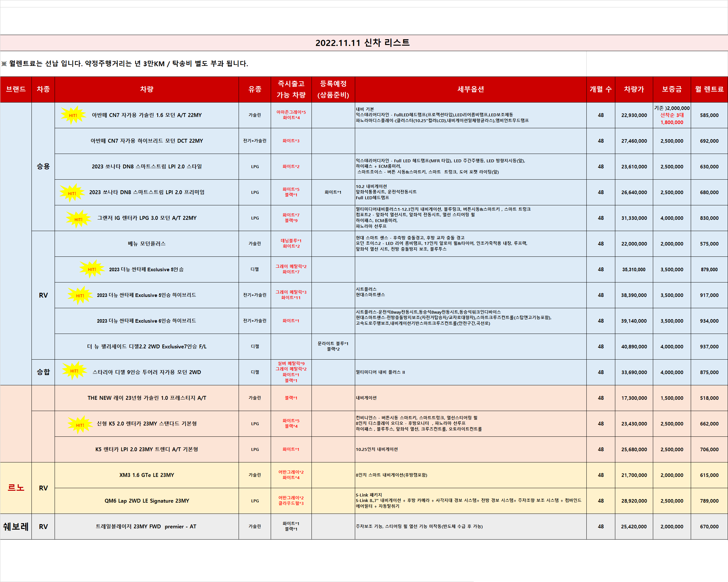Select the 승용 vehicle type cell
Viewport: 728px width, 582px height.
43,166
